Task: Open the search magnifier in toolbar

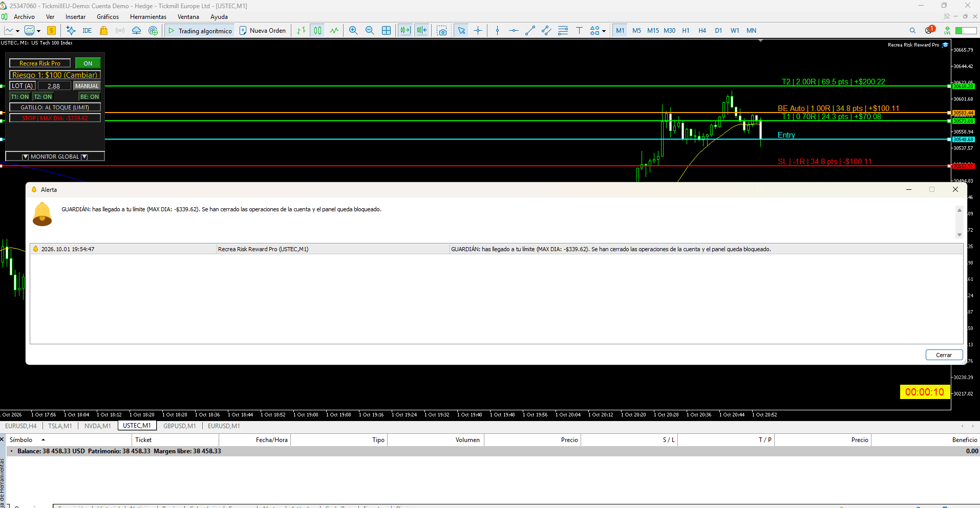Action: [x=912, y=31]
